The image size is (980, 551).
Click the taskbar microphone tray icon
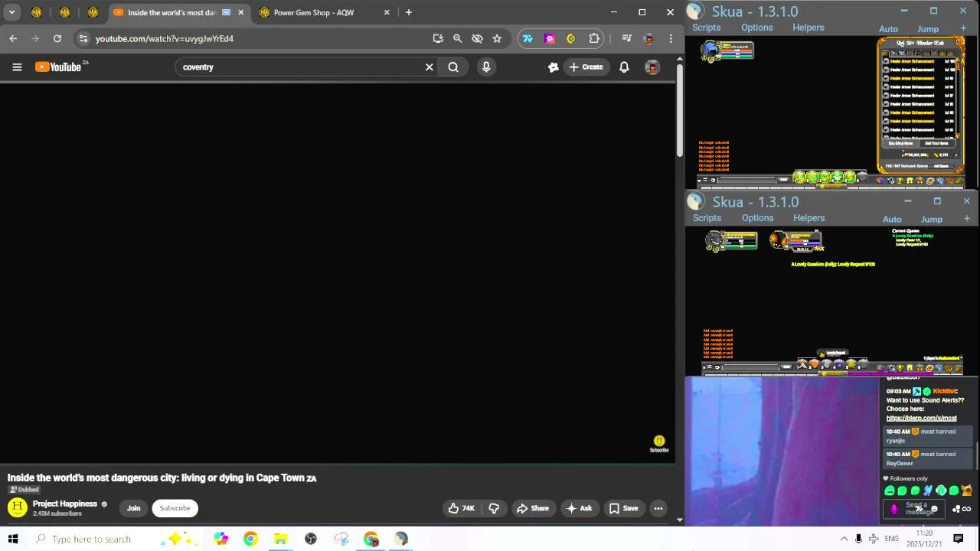click(858, 539)
